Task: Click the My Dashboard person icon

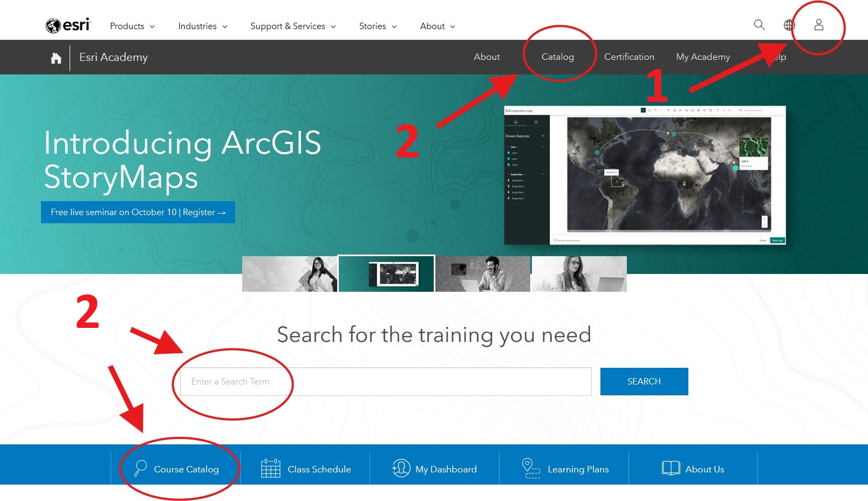Action: point(401,468)
